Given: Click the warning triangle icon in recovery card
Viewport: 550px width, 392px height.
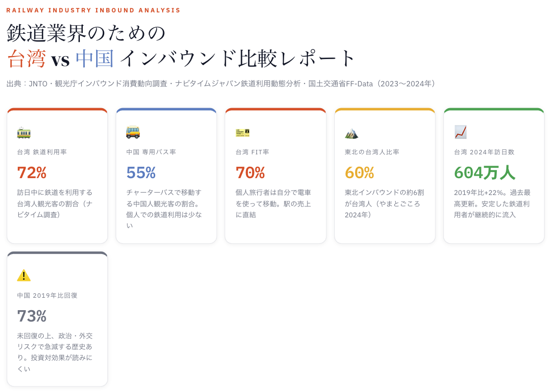Looking at the screenshot, I should (24, 275).
